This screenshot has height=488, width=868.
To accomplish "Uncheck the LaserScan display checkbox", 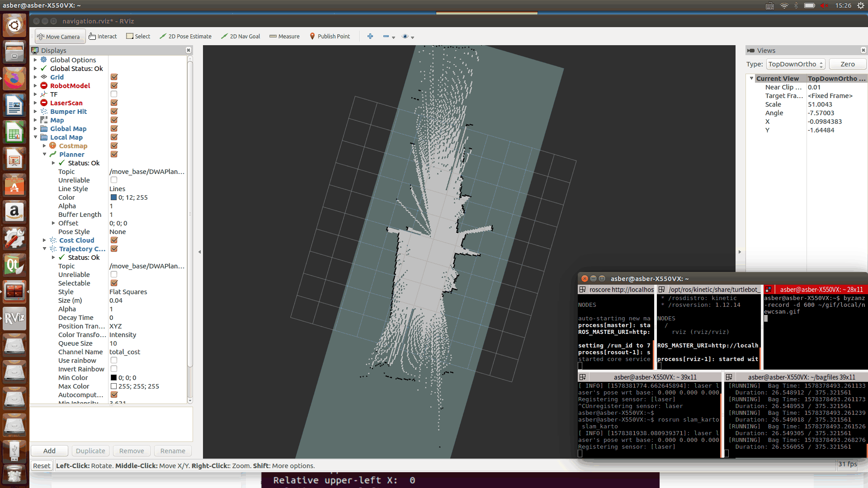I will pos(114,103).
